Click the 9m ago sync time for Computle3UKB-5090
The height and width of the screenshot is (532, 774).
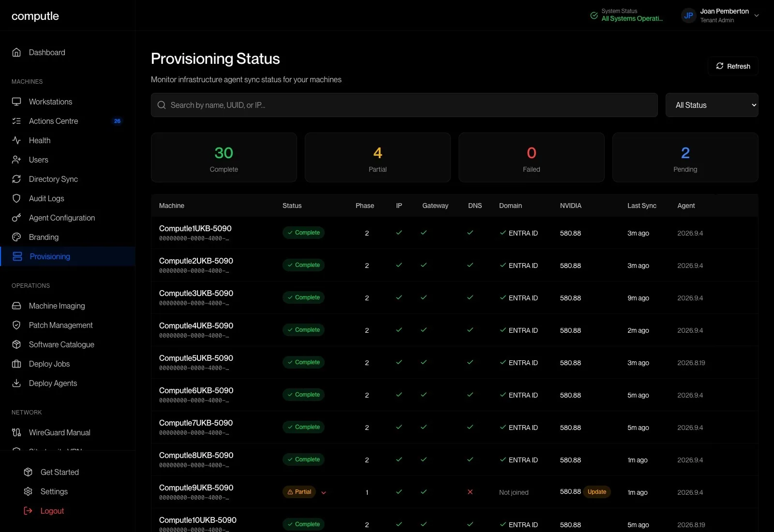click(638, 298)
